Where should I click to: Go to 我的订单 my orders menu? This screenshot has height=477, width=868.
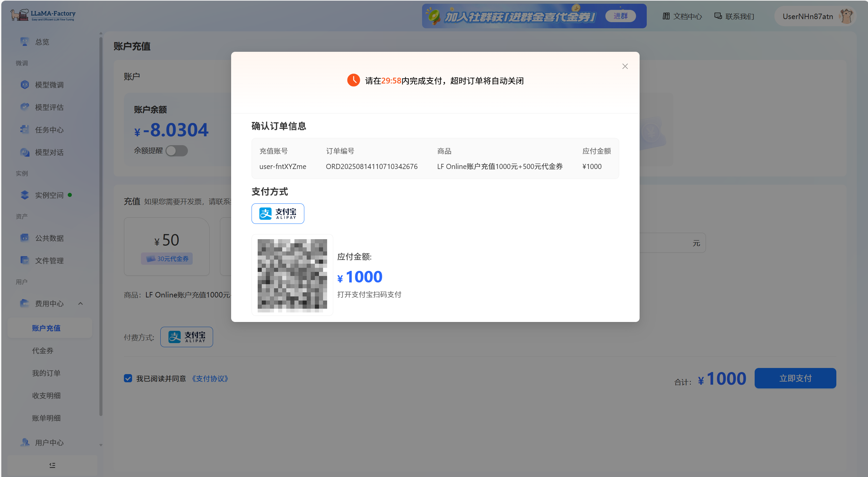point(46,373)
